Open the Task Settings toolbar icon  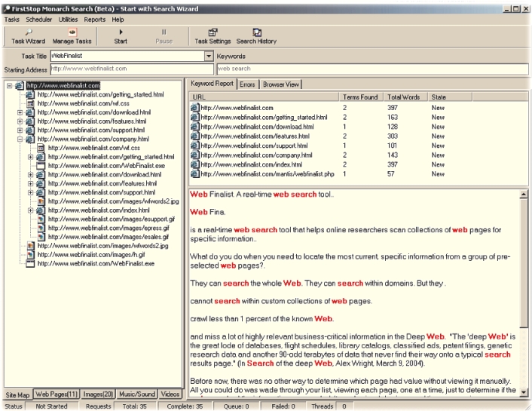coord(212,32)
